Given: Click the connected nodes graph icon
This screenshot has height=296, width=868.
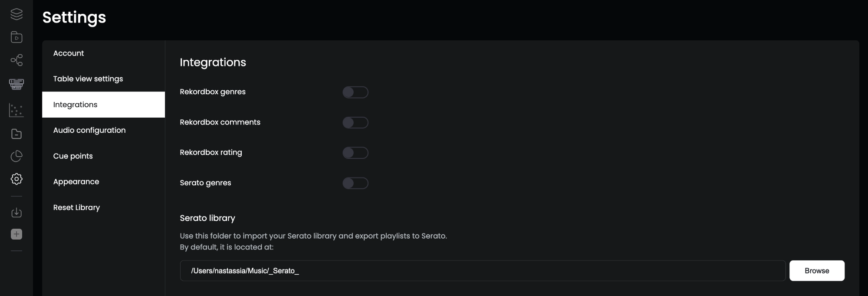Looking at the screenshot, I should 16,60.
